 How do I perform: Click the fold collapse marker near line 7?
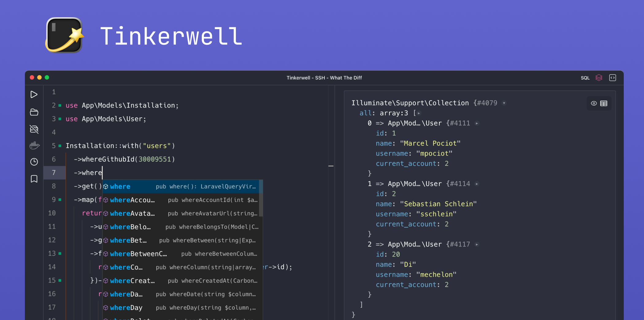[x=331, y=166]
